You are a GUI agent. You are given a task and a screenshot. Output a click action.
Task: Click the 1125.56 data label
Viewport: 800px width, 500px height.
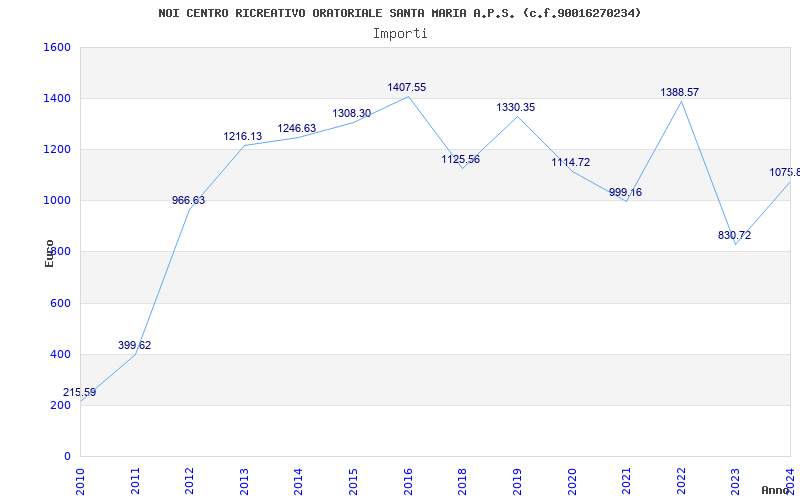461,159
